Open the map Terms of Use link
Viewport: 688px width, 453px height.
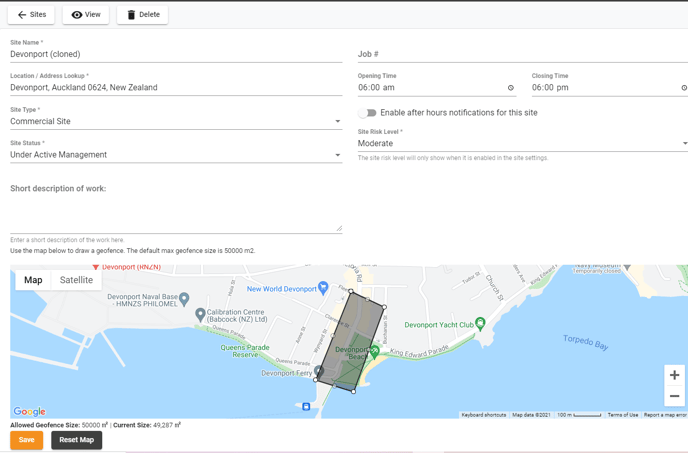[623, 415]
